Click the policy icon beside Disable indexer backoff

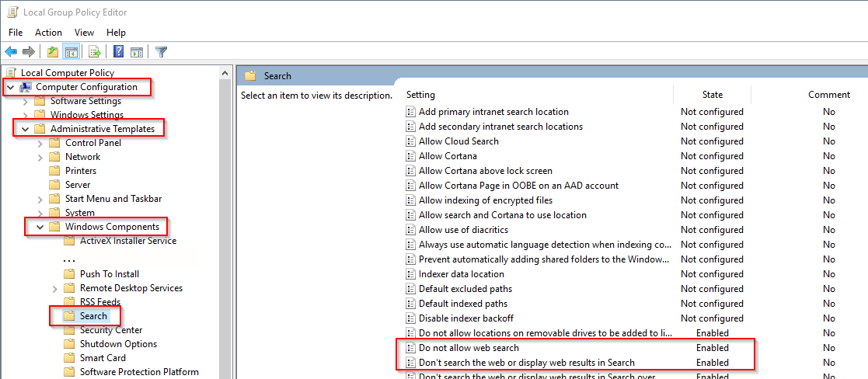tap(411, 318)
